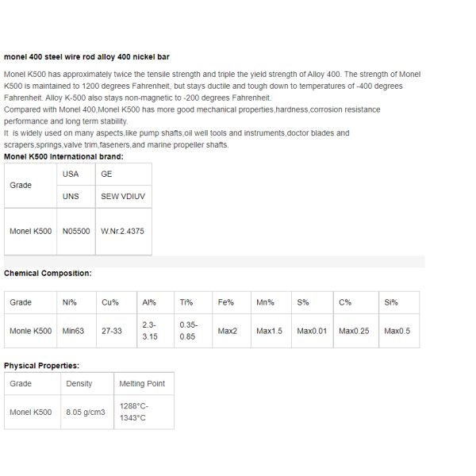This screenshot has width=476, height=476.
Task: Click the 'Max1.5' manganese value cell
Action: [x=269, y=331]
